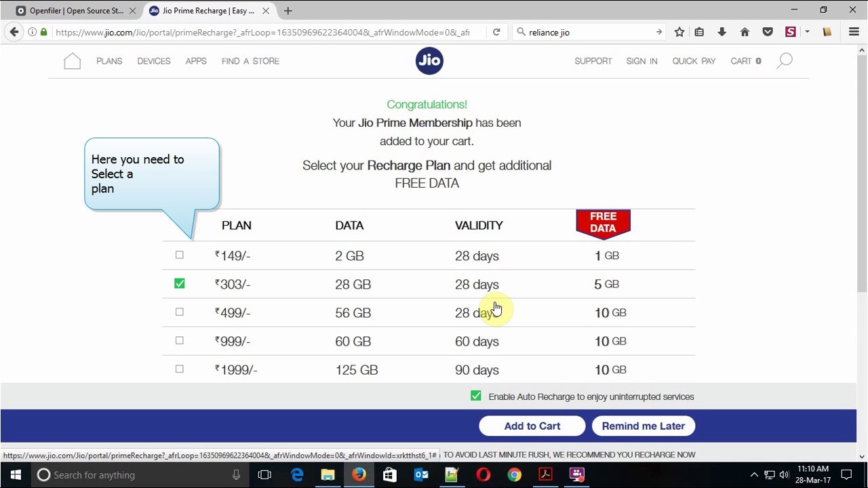Screen dimensions: 868x488
Task: Click the Cortana Search for anything box
Action: (139, 474)
